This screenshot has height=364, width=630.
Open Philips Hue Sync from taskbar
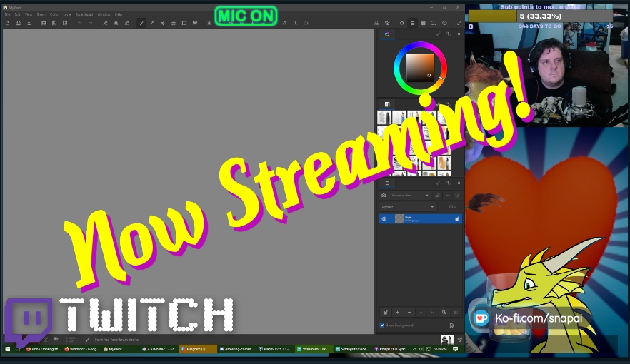(390, 349)
